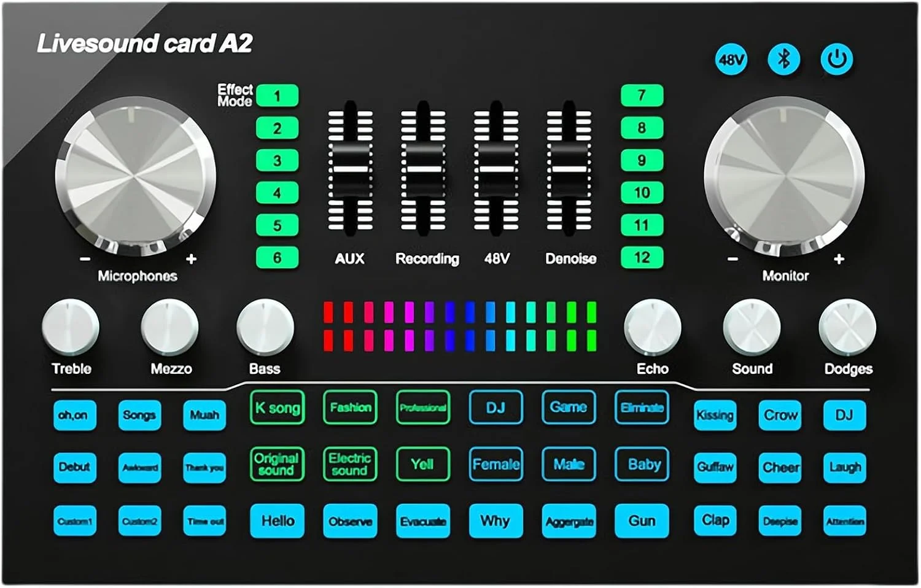Click the 48V fader handle
The width and height of the screenshot is (921, 588).
[x=496, y=169]
